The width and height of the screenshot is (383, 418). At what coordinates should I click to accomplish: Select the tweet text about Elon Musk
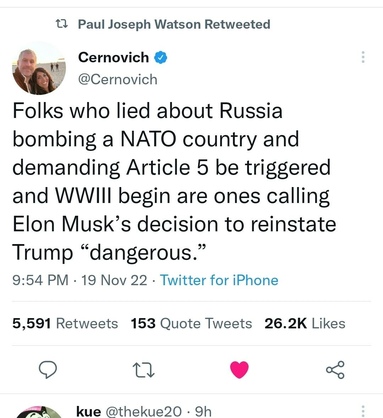click(x=174, y=181)
